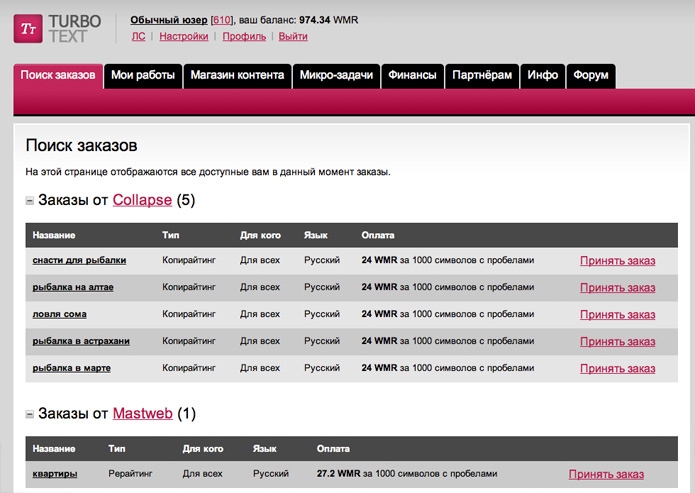Screen dimensions: 695x493
Task: Open ЛС private messages link
Action: click(x=138, y=36)
